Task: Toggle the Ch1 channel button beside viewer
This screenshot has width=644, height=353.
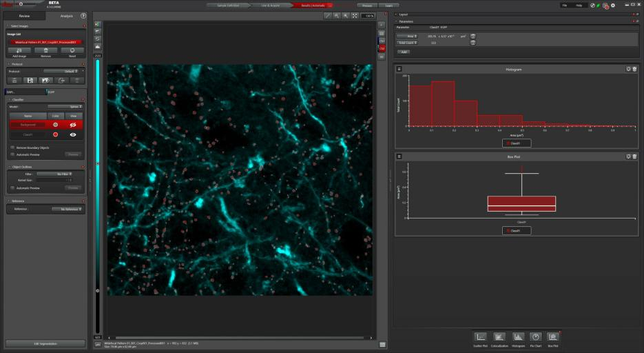Action: click(382, 41)
